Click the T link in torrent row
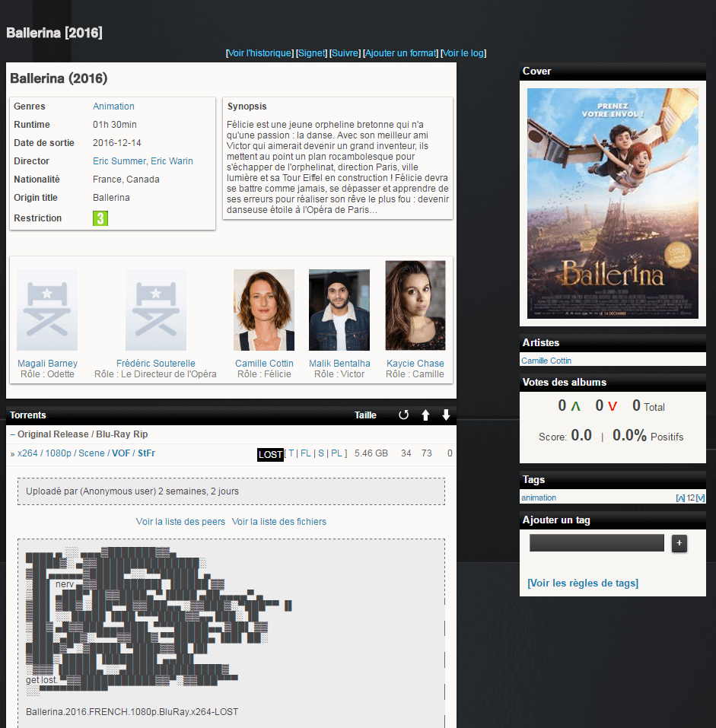Viewport: 716px width, 728px height. click(291, 453)
